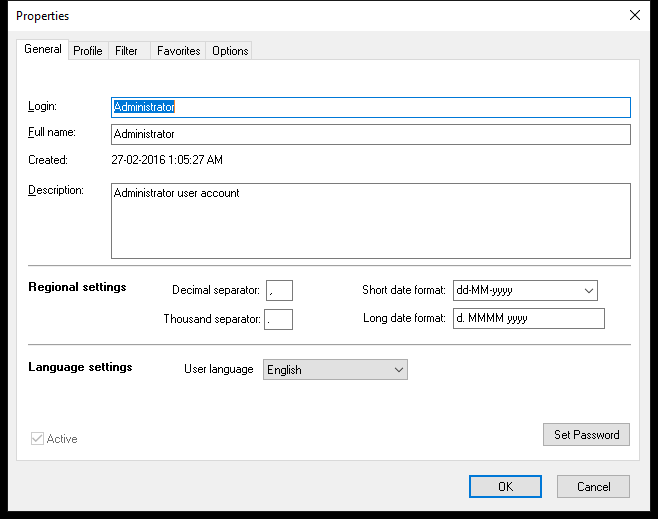658x519 pixels.
Task: Click the Cancel button
Action: pos(593,487)
